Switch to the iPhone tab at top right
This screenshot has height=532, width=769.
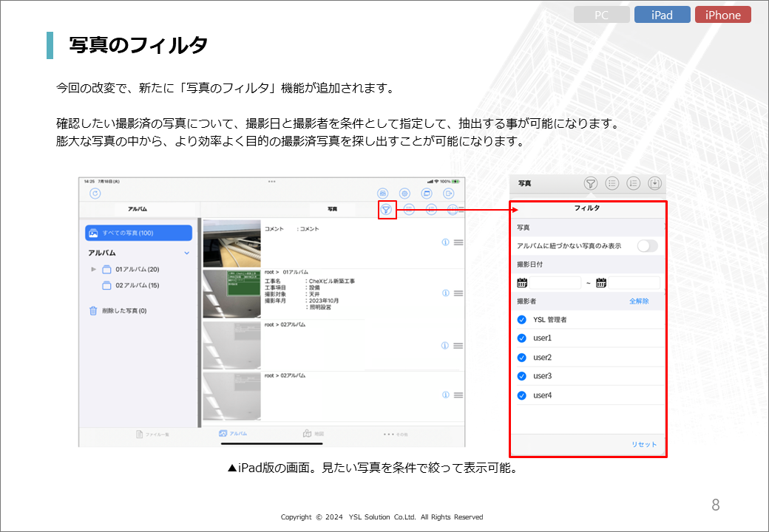tap(722, 15)
